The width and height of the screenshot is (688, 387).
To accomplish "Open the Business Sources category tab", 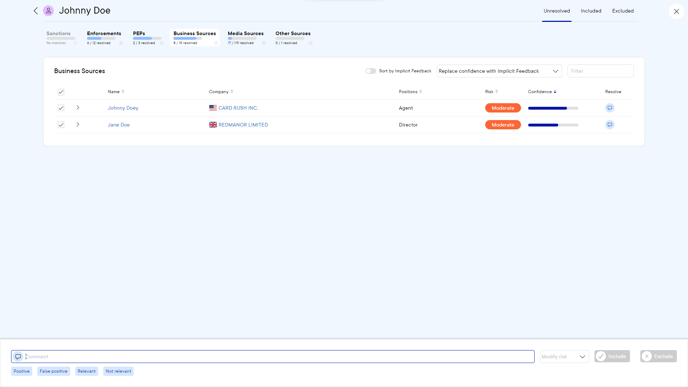I will [195, 38].
